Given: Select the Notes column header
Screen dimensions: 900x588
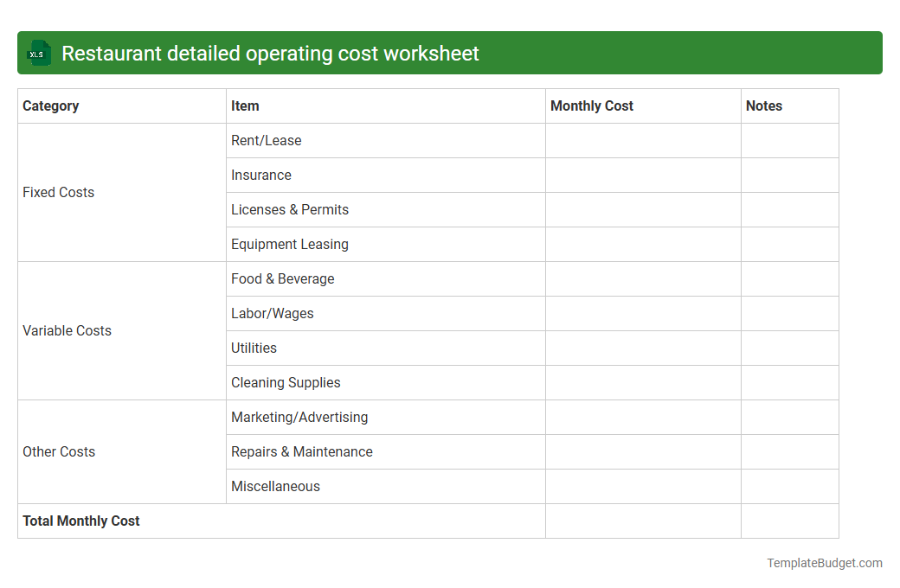Looking at the screenshot, I should tap(764, 105).
